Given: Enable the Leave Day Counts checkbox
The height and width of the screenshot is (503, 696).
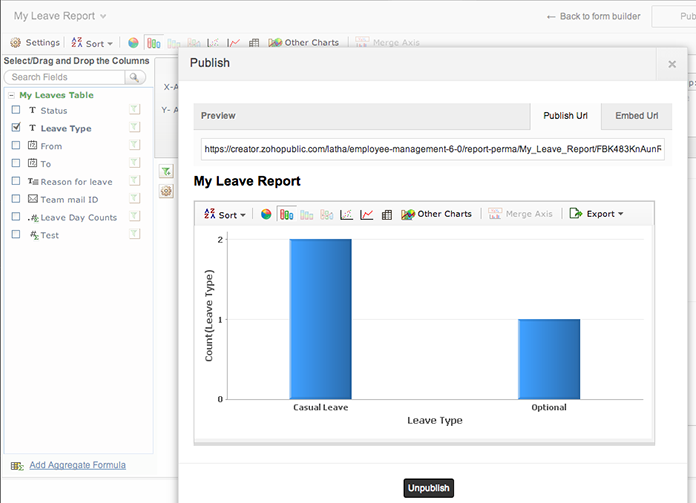Looking at the screenshot, I should tap(16, 217).
